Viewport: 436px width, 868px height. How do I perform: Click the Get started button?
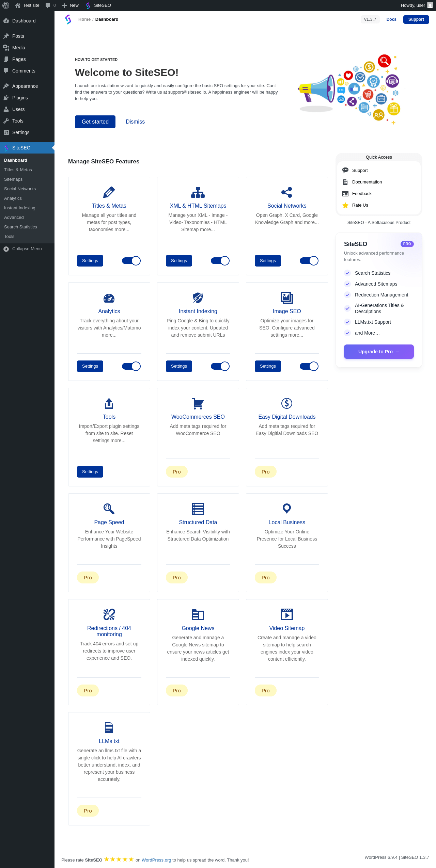95,122
